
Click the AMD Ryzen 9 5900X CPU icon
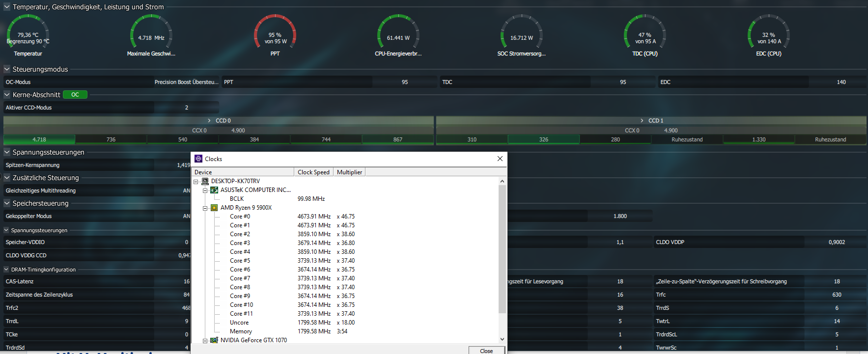coord(214,208)
